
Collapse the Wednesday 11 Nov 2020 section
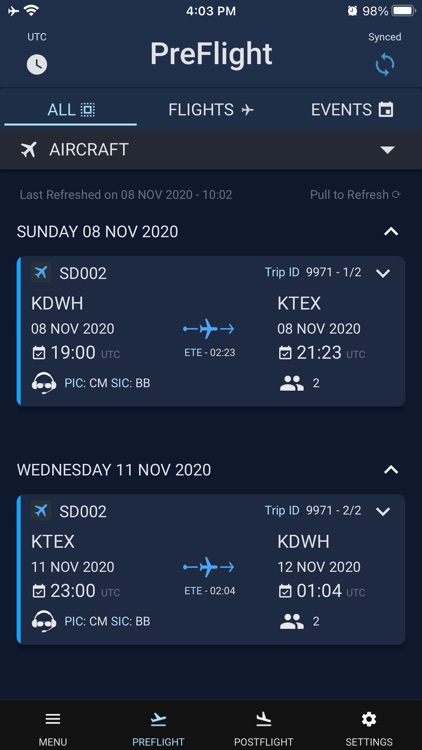pyautogui.click(x=391, y=470)
